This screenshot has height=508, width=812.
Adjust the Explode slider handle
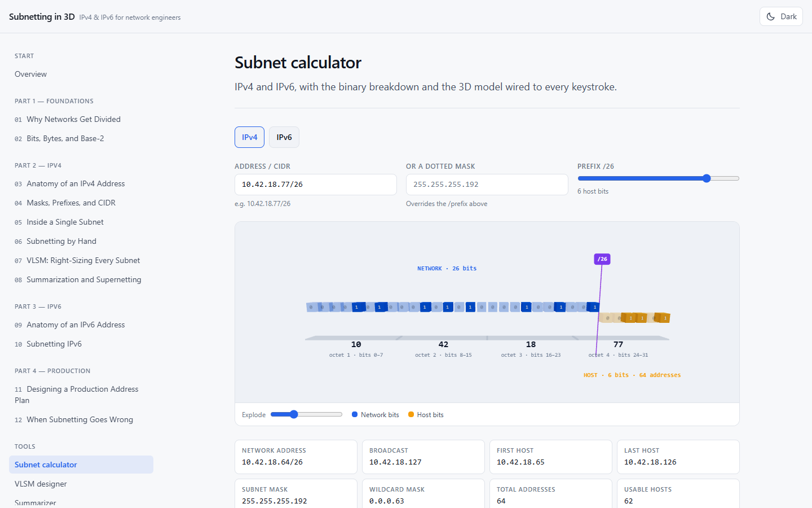(294, 414)
